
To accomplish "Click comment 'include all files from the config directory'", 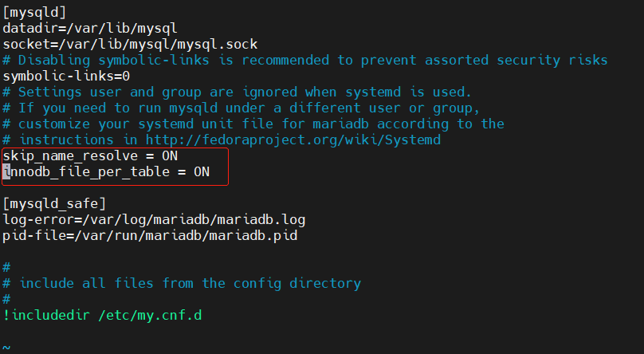I will pos(182,283).
